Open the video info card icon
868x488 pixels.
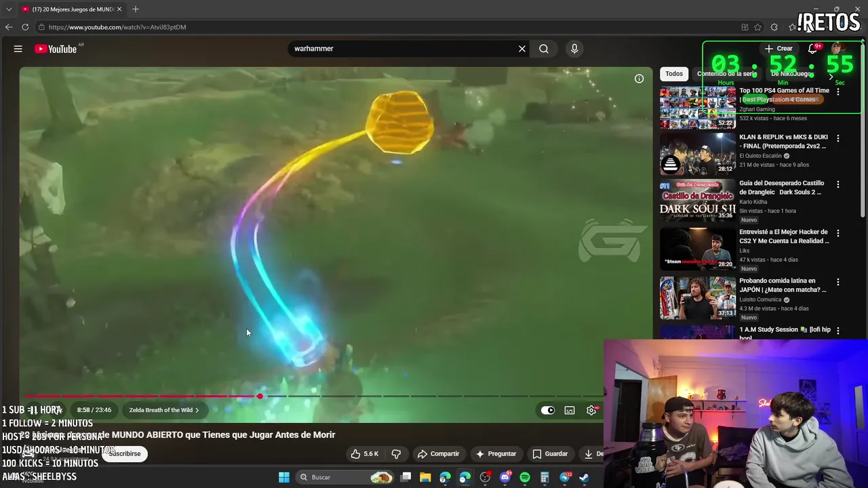tap(639, 79)
